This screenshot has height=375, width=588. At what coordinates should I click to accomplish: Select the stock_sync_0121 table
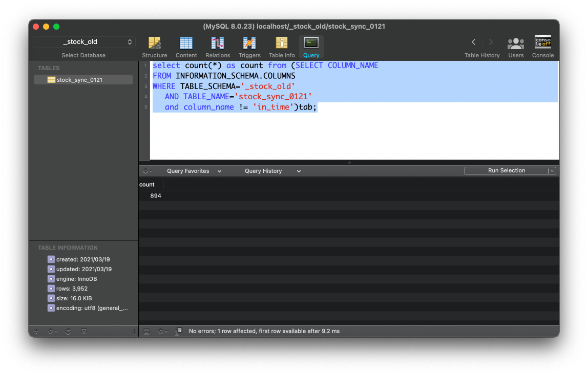[83, 80]
